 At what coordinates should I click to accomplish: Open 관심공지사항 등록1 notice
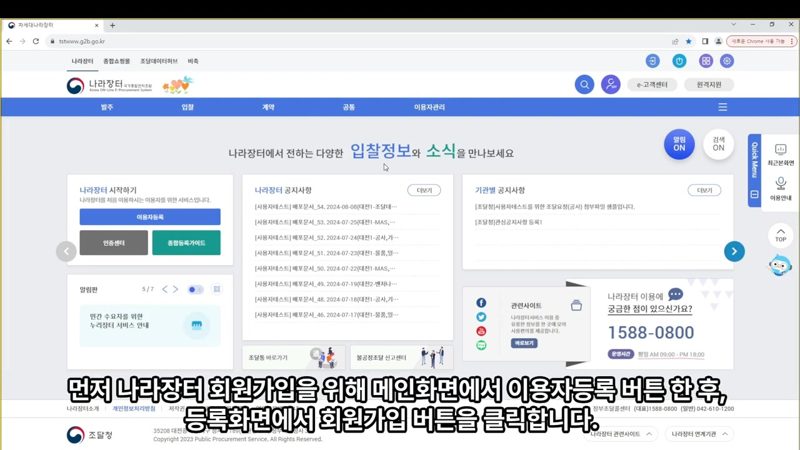(508, 222)
